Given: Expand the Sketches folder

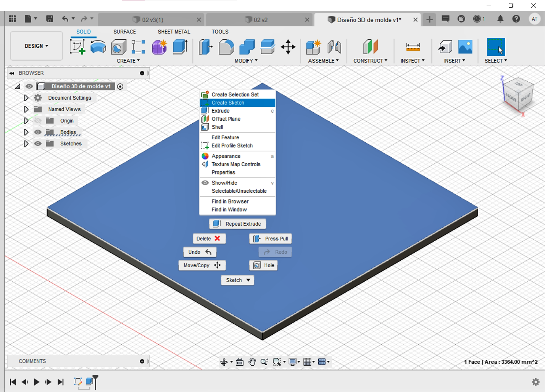Looking at the screenshot, I should (x=26, y=144).
